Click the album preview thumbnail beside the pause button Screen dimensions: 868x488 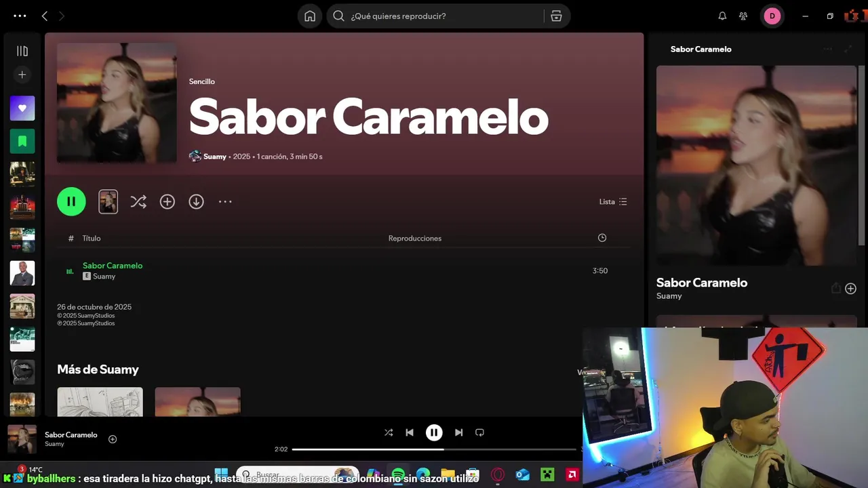point(108,201)
